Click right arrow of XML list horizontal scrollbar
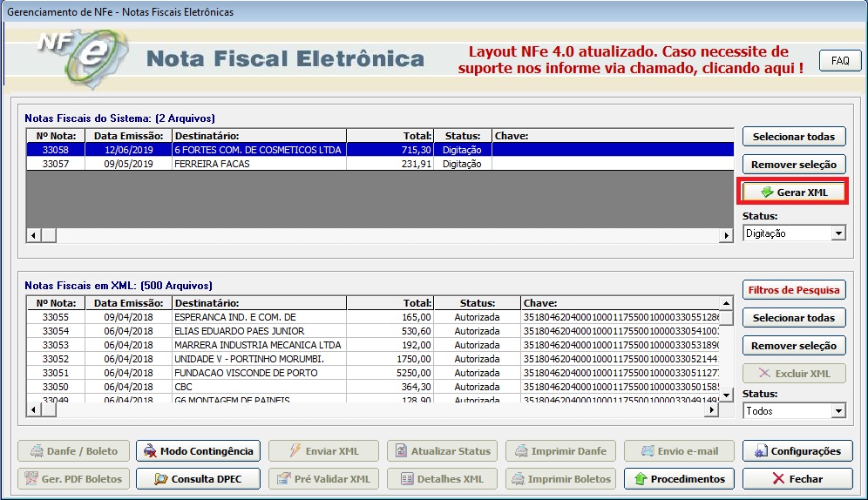Screen dimensions: 868x500 pos(712,410)
